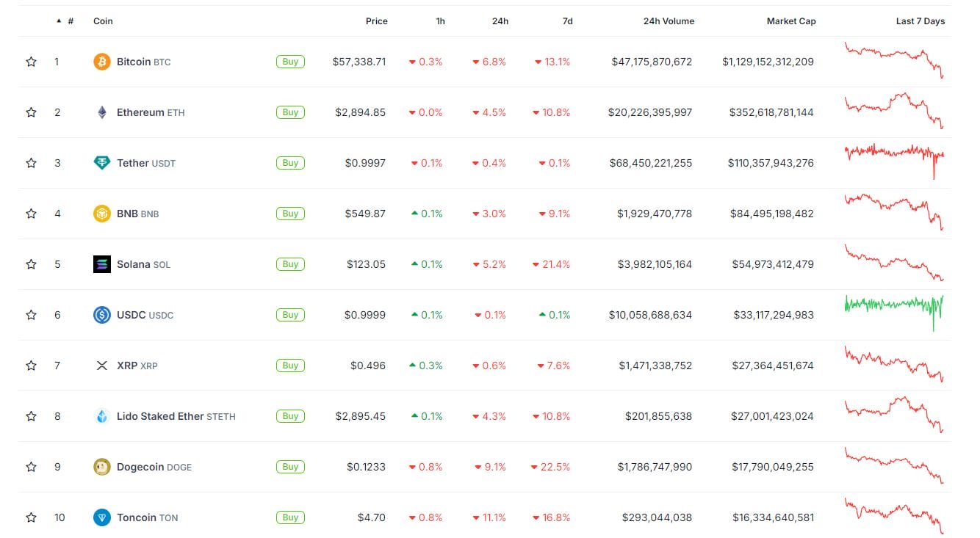This screenshot has width=980, height=538.
Task: Sort by the 7d change header
Action: (568, 21)
